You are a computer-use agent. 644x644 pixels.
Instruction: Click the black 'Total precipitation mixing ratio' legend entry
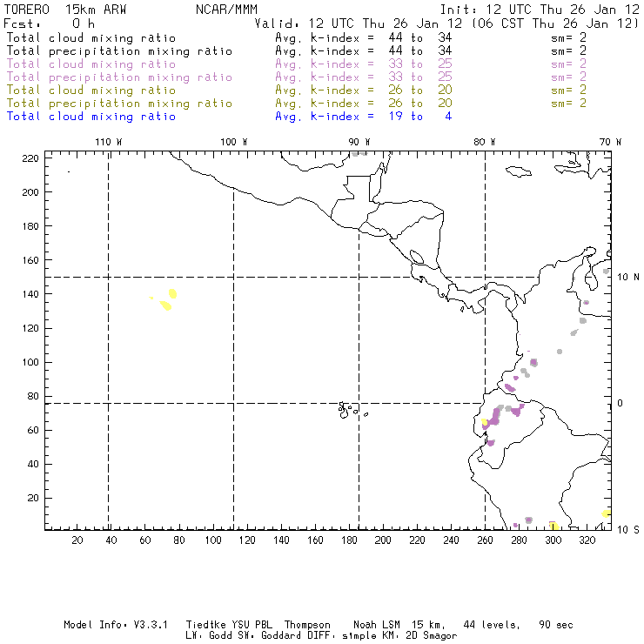119,51
